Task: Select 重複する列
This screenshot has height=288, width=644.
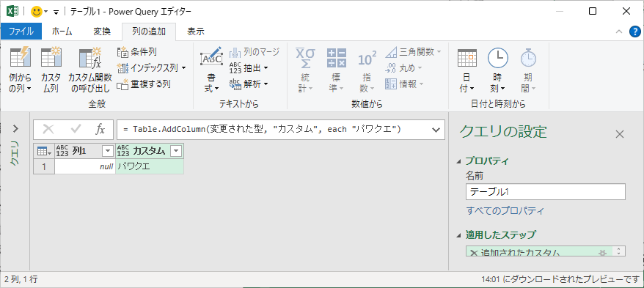Action: 144,84
